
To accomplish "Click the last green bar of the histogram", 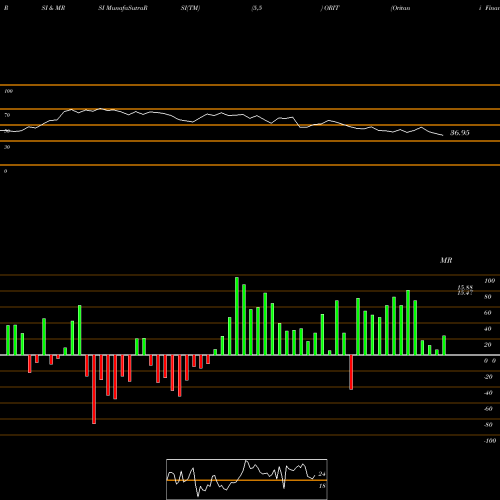I will (444, 345).
